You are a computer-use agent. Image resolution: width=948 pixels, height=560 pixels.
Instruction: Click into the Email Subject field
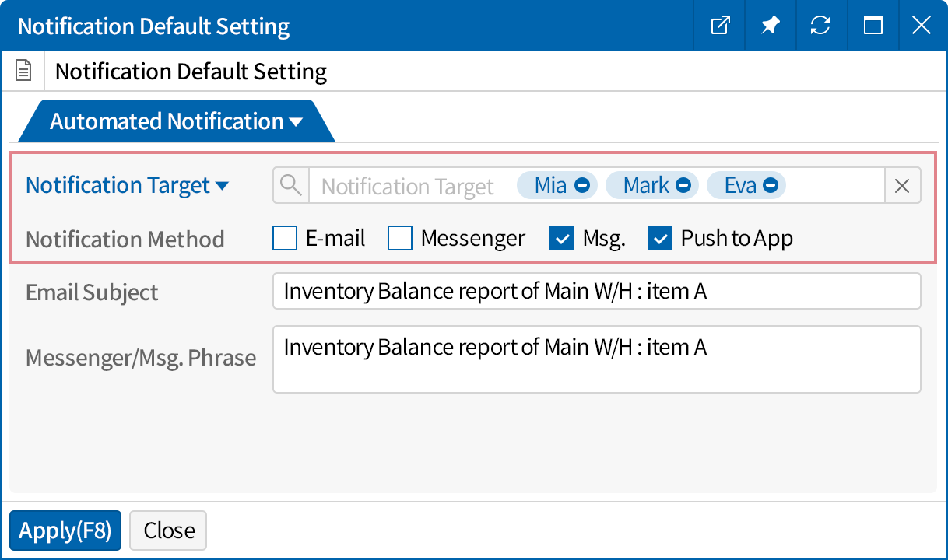(596, 292)
